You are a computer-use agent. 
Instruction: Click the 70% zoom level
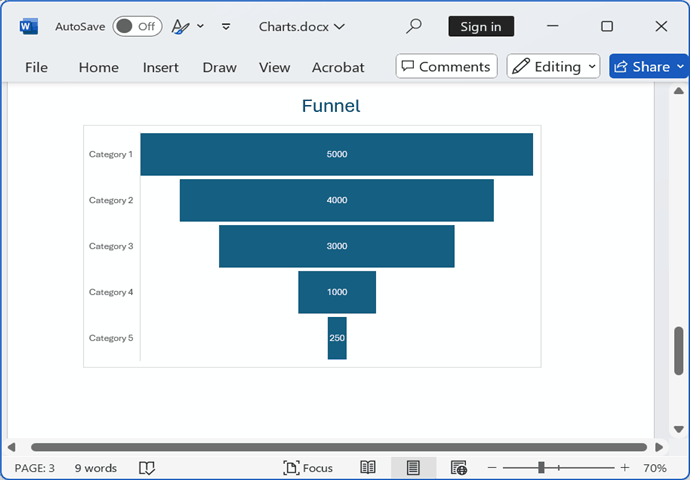(x=654, y=468)
